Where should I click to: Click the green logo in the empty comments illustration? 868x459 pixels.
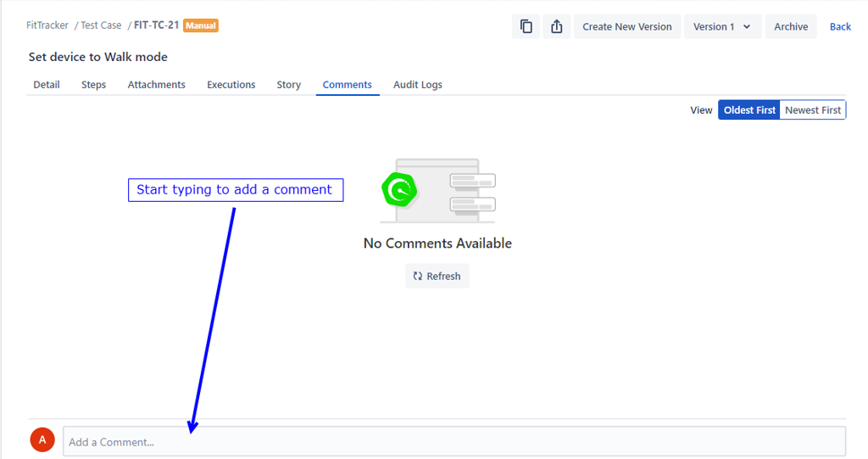(399, 189)
